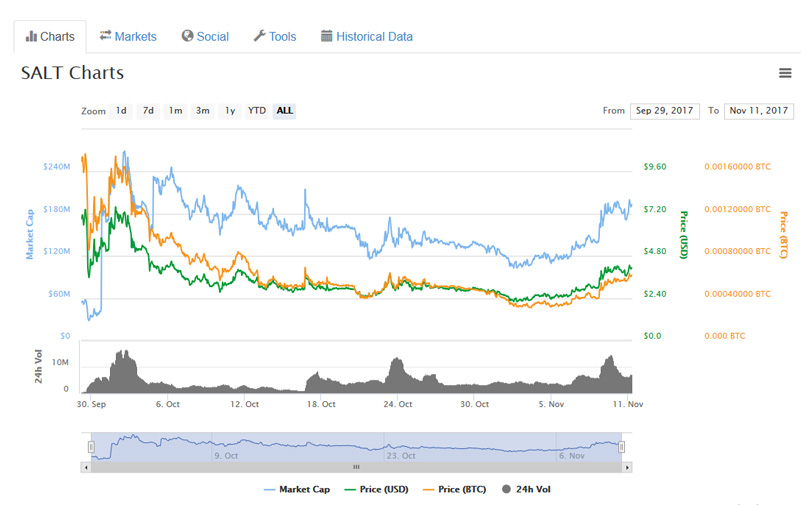Select the ALL zoom range

pyautogui.click(x=284, y=111)
